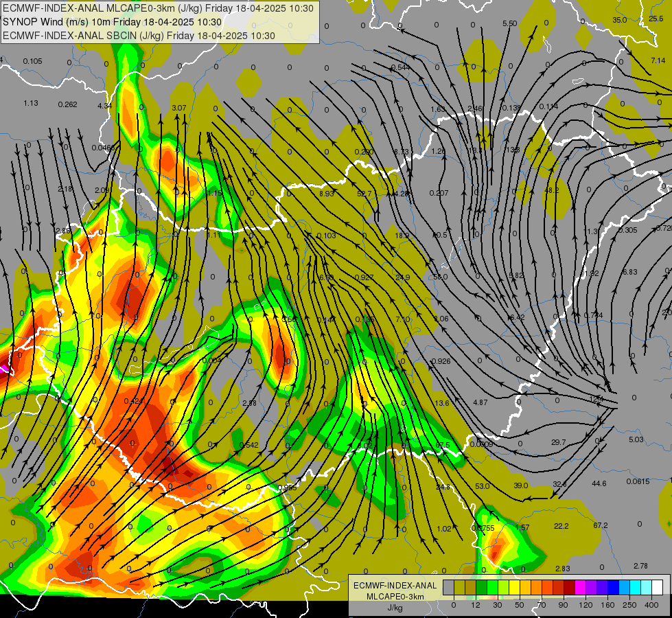Click the J/kg unit label in legend
The image size is (672, 618).
point(395,608)
